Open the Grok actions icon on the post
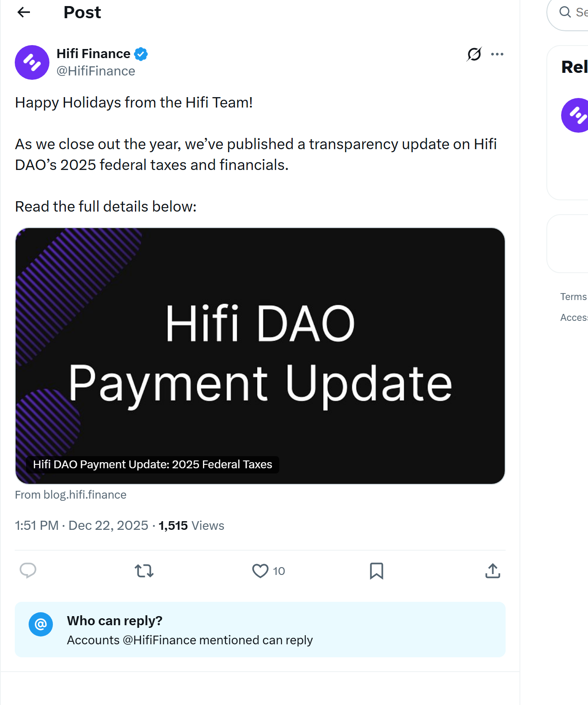Image resolution: width=588 pixels, height=705 pixels. point(474,54)
